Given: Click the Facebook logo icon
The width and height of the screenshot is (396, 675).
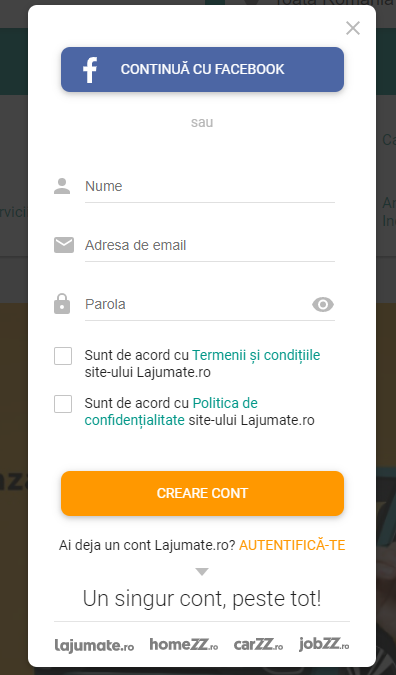Looking at the screenshot, I should coord(90,70).
